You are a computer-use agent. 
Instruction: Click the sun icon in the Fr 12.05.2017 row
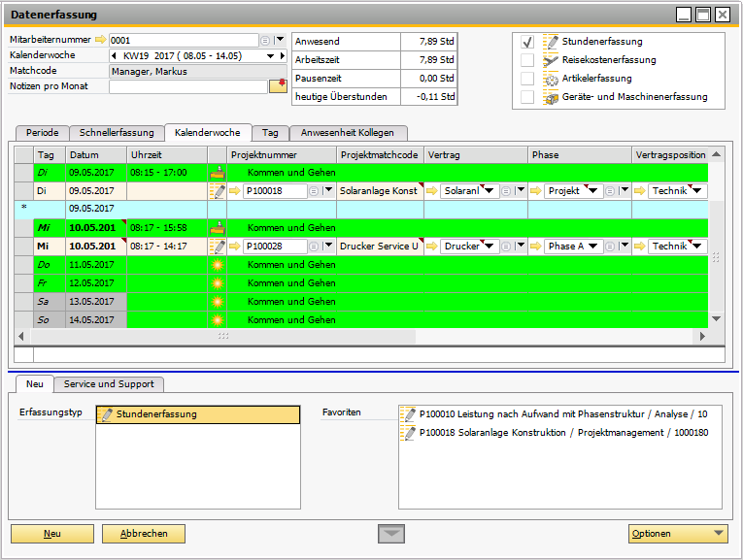point(218,283)
